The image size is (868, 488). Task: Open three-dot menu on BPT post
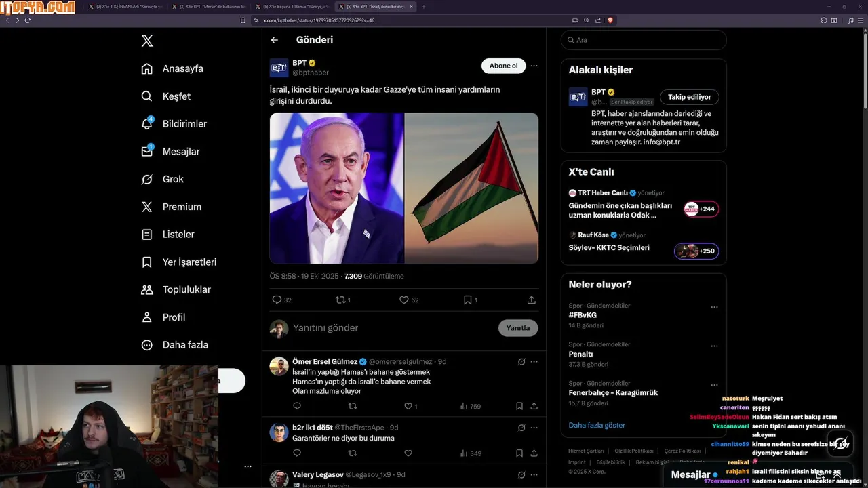(x=534, y=66)
